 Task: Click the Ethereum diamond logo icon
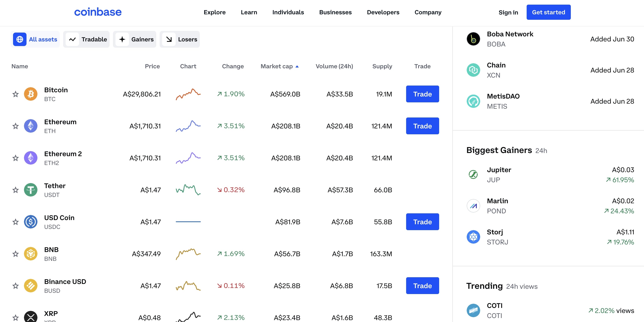pyautogui.click(x=30, y=126)
